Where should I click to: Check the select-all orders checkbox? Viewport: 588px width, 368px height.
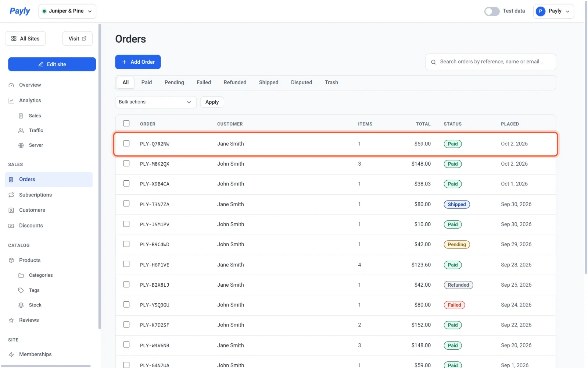(126, 123)
